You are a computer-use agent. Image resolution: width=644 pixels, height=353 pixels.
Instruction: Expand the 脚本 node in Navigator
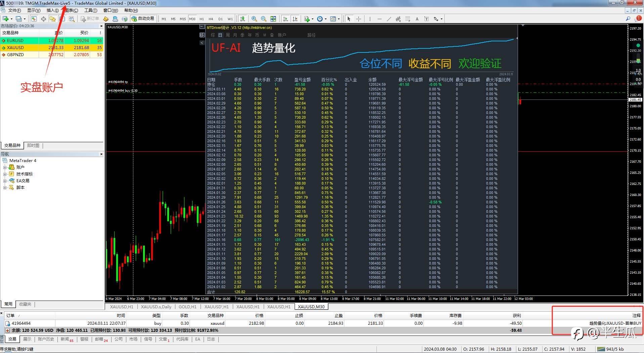tap(5, 187)
